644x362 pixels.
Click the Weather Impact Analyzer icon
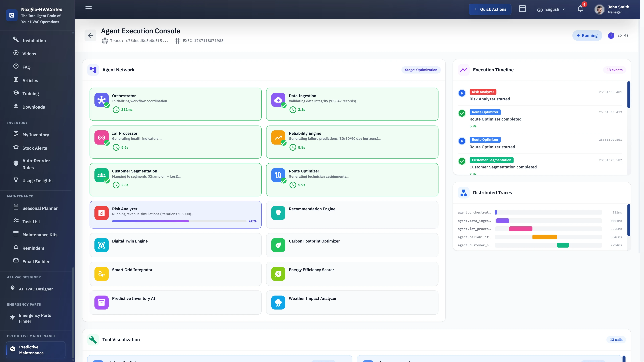(278, 302)
